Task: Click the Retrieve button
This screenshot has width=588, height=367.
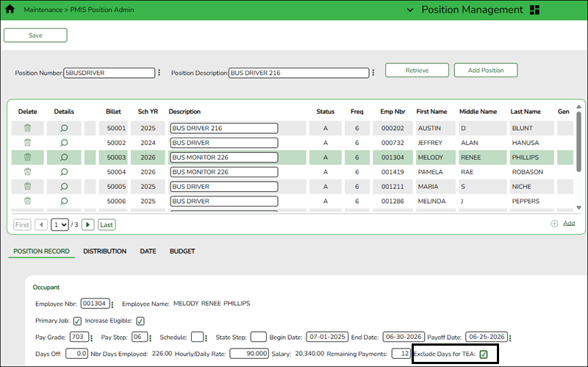Action: coord(417,70)
